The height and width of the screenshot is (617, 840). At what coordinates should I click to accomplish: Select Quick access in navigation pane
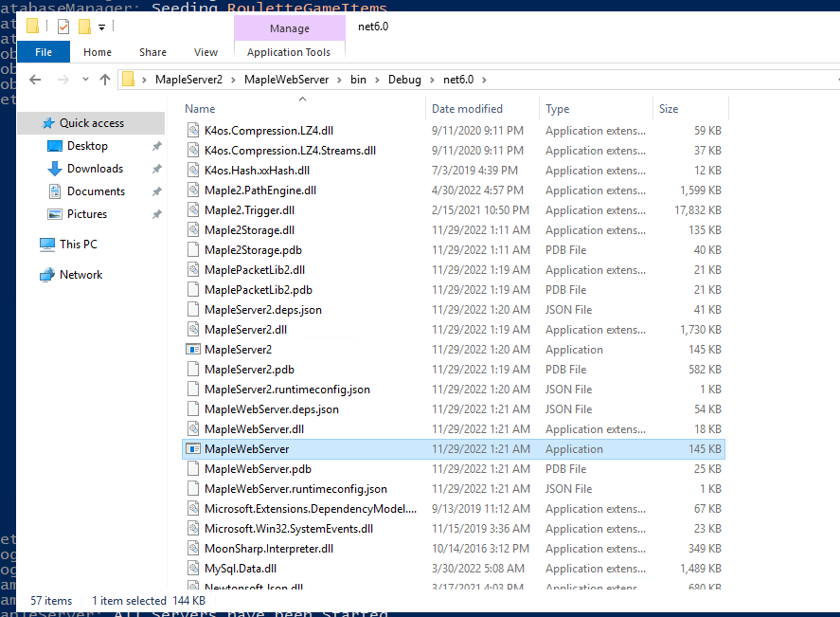[x=91, y=123]
